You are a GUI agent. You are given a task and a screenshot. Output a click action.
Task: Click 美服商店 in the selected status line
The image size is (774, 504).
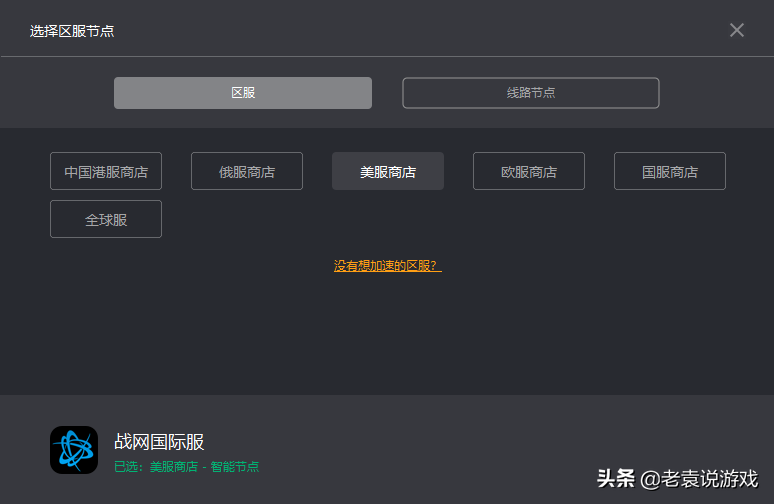tap(174, 467)
